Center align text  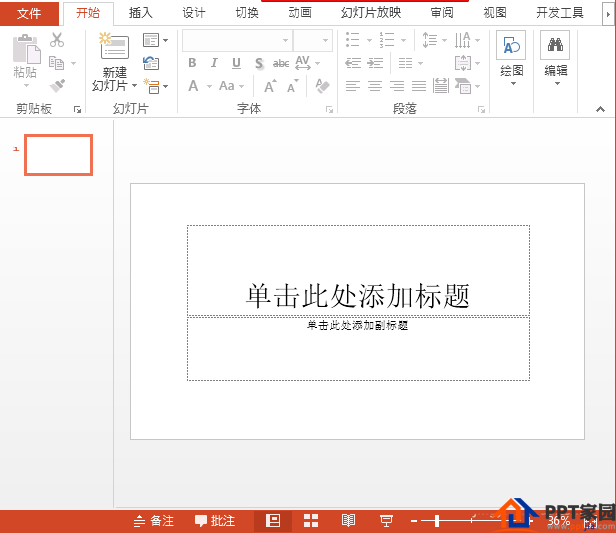coord(375,86)
